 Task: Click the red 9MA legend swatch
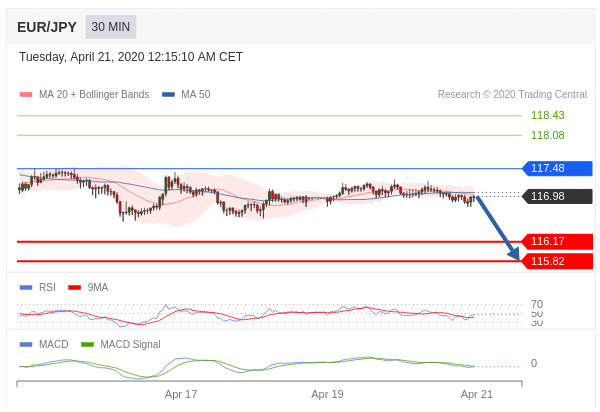(x=74, y=288)
